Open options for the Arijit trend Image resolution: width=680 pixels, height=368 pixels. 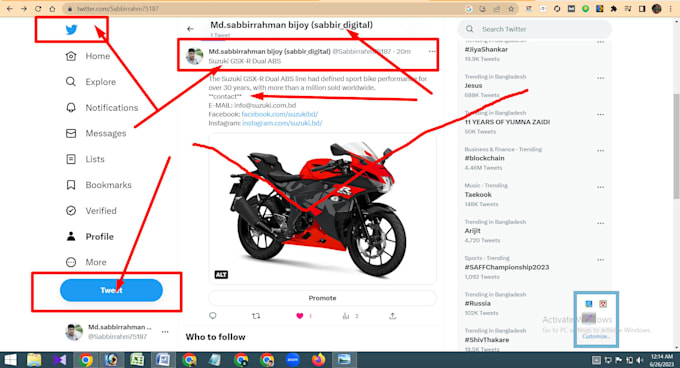(x=600, y=223)
